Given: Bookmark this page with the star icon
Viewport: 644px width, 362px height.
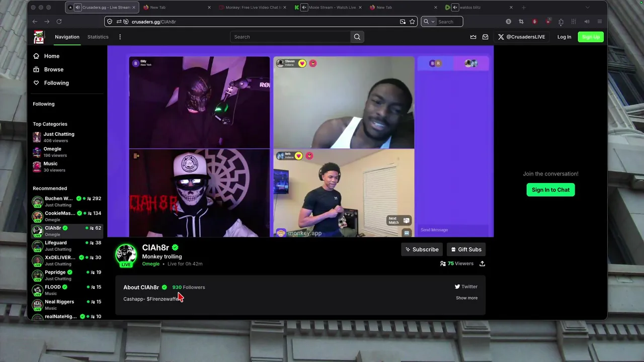Looking at the screenshot, I should click(x=412, y=22).
